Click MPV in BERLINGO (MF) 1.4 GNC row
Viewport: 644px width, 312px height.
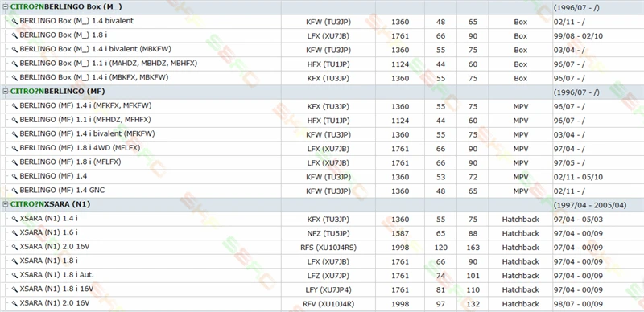[520, 191]
